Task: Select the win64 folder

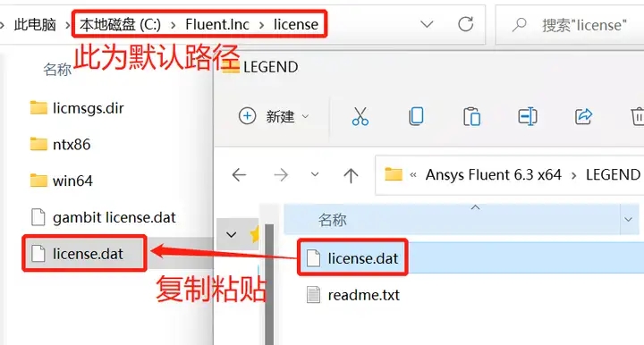Action: pyautogui.click(x=72, y=181)
